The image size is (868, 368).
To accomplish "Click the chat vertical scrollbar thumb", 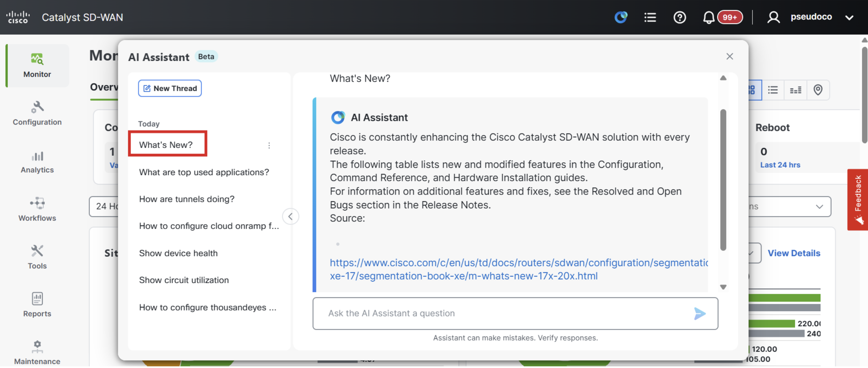I will click(723, 180).
